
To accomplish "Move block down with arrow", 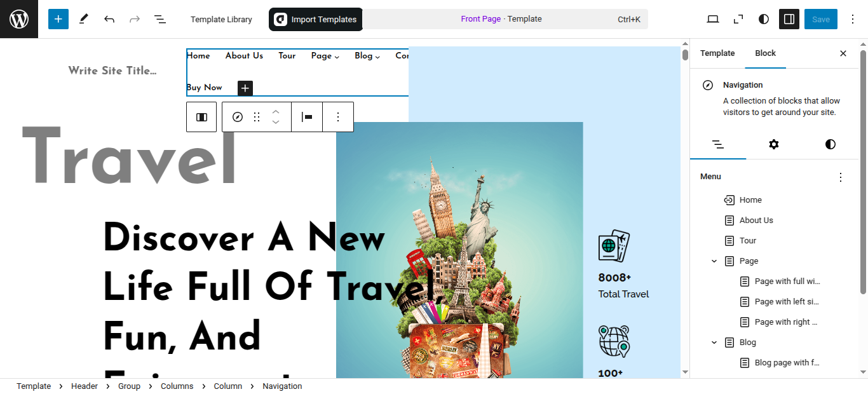I will tap(276, 122).
